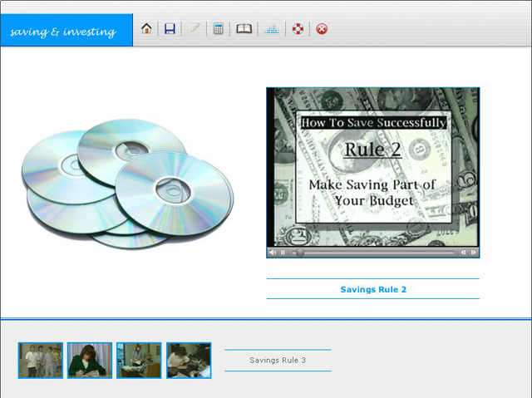Image resolution: width=532 pixels, height=398 pixels.
Task: Open the notepad pencil icon
Action: tap(194, 29)
